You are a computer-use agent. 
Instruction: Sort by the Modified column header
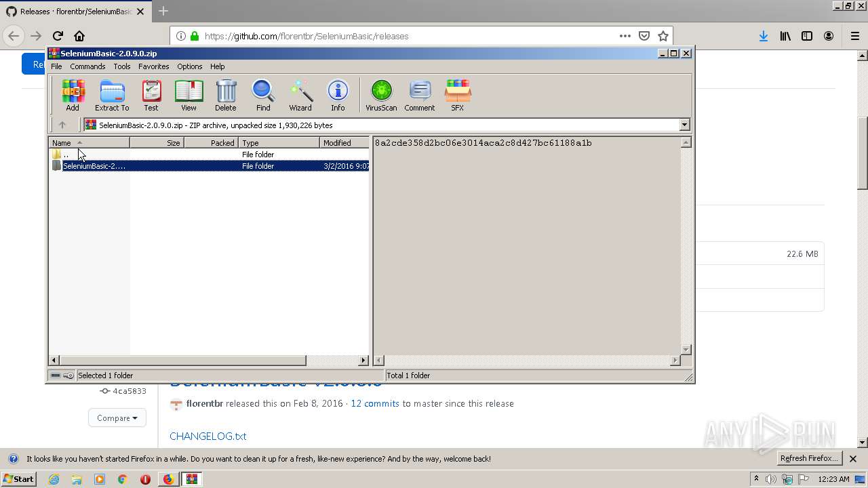point(344,142)
